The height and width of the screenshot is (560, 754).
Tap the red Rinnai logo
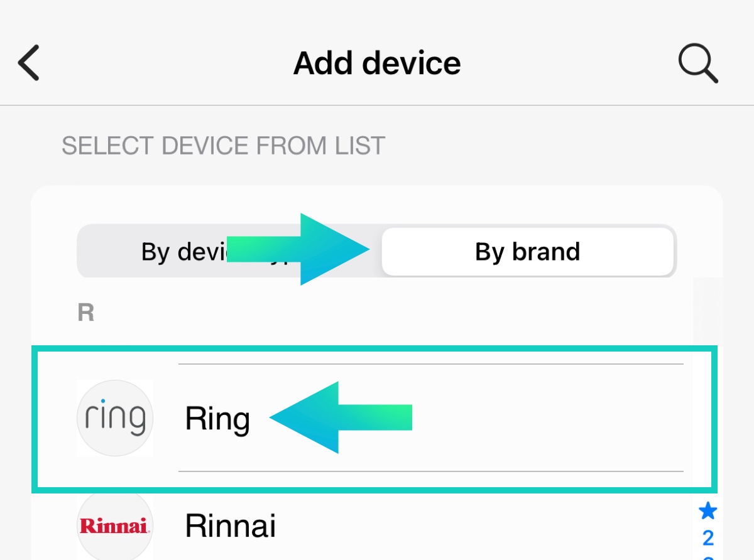pyautogui.click(x=115, y=526)
